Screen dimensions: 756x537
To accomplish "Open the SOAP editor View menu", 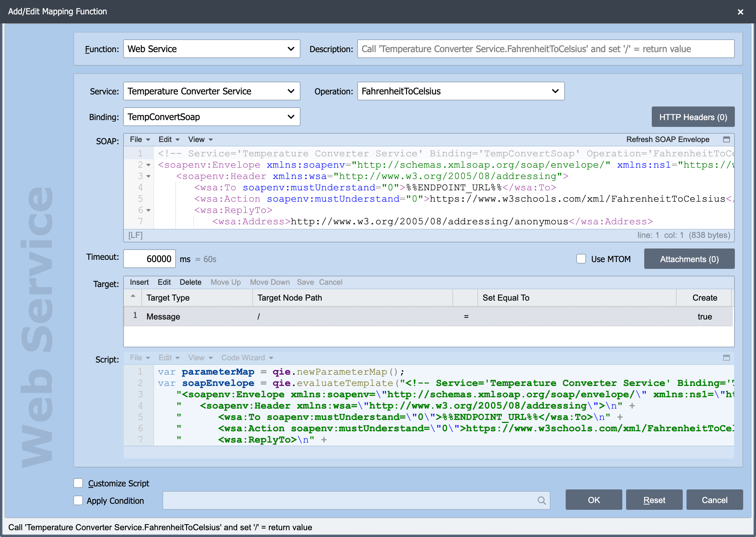I will click(x=201, y=139).
